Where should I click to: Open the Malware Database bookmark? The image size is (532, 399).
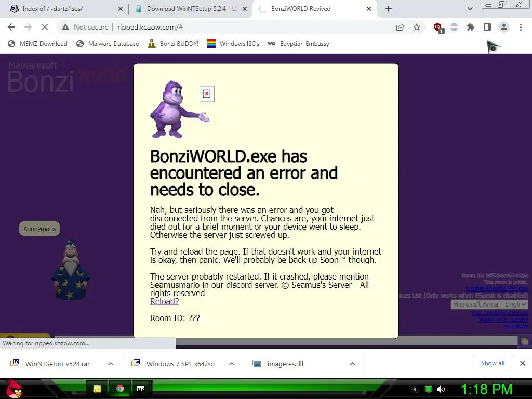click(108, 44)
